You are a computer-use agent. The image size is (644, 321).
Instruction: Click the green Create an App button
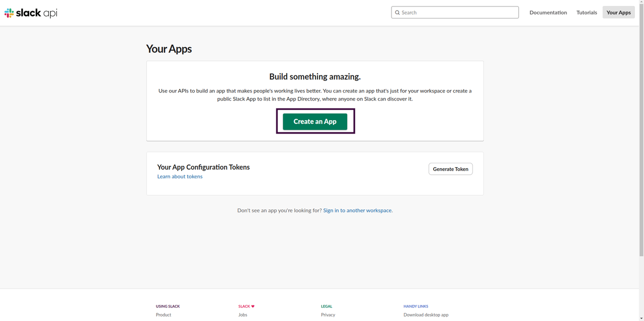pos(315,122)
